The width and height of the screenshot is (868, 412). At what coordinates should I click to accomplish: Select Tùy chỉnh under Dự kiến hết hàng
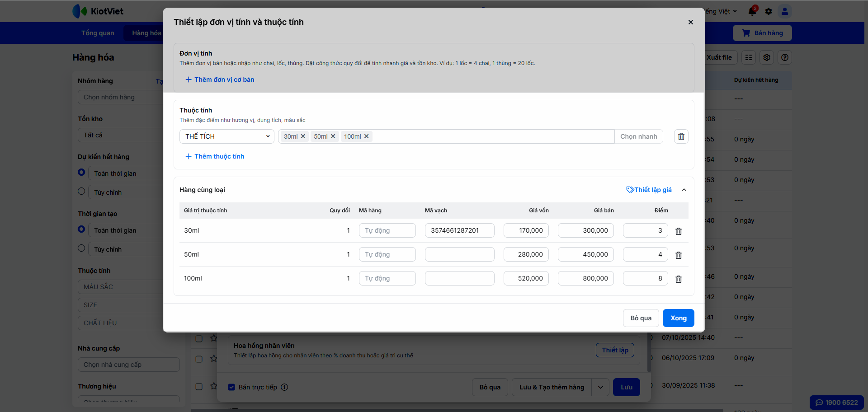pos(81,191)
